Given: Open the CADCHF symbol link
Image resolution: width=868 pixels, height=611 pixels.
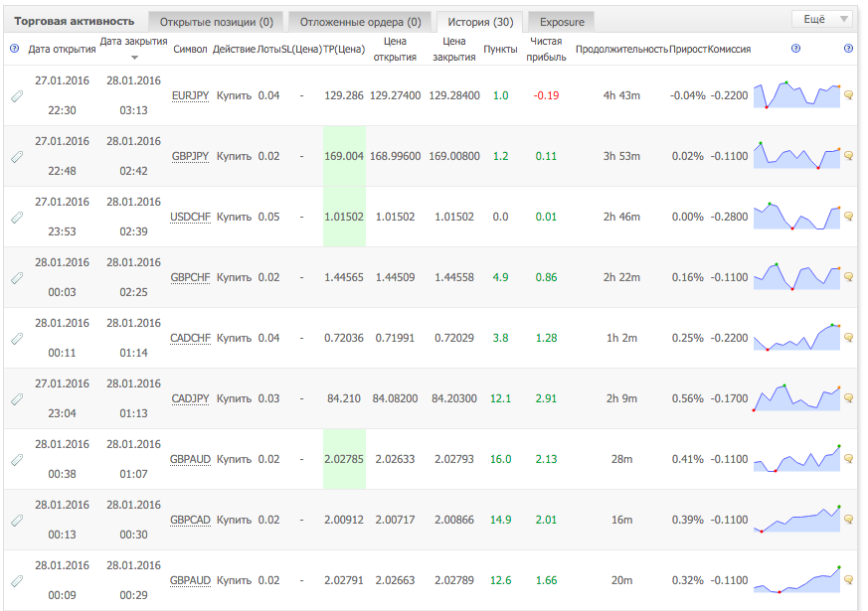Looking at the screenshot, I should (x=191, y=338).
